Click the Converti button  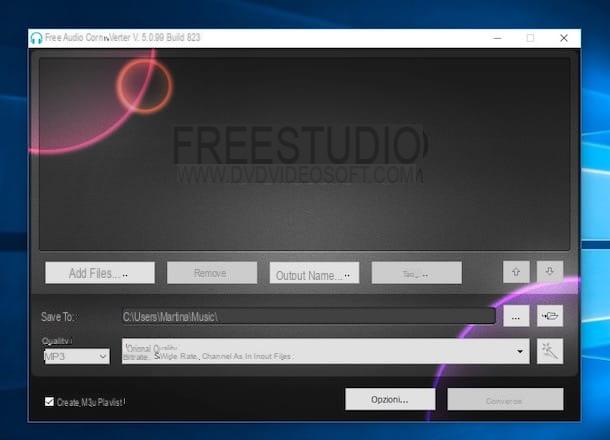click(x=505, y=399)
